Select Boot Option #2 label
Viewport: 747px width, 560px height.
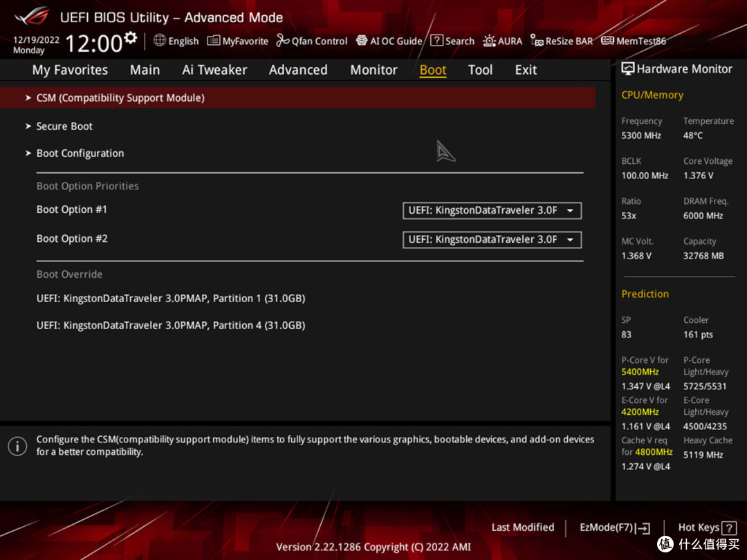coord(72,239)
